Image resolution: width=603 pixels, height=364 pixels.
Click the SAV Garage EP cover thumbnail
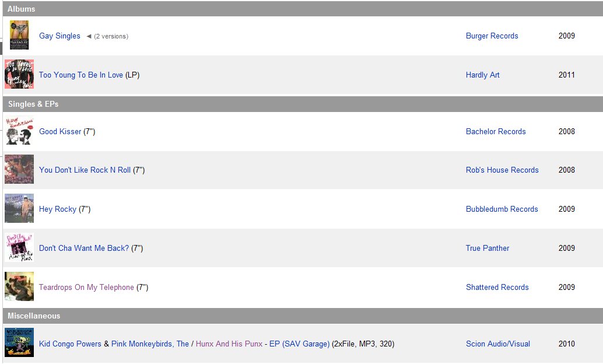pyautogui.click(x=19, y=343)
